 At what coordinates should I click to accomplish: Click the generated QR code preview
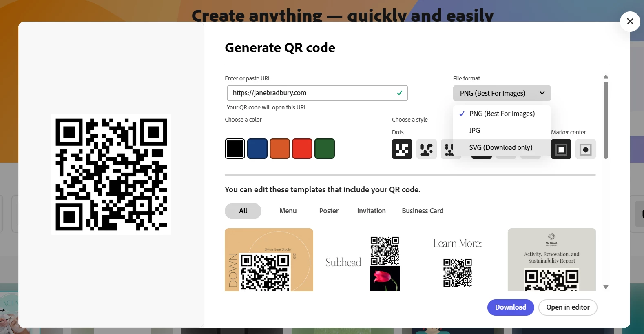(111, 175)
